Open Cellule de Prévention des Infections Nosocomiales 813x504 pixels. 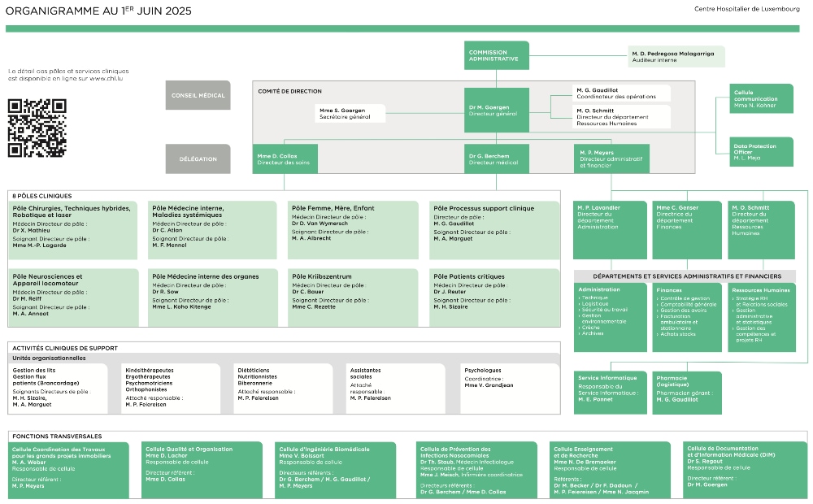click(x=476, y=470)
